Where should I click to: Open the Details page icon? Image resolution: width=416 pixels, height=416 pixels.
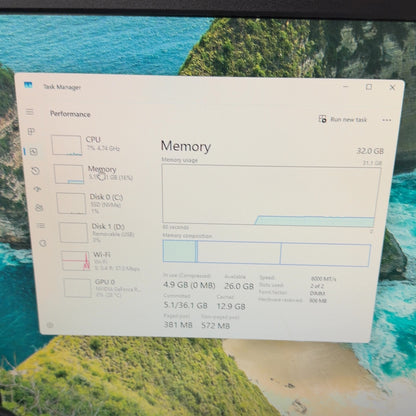click(41, 226)
